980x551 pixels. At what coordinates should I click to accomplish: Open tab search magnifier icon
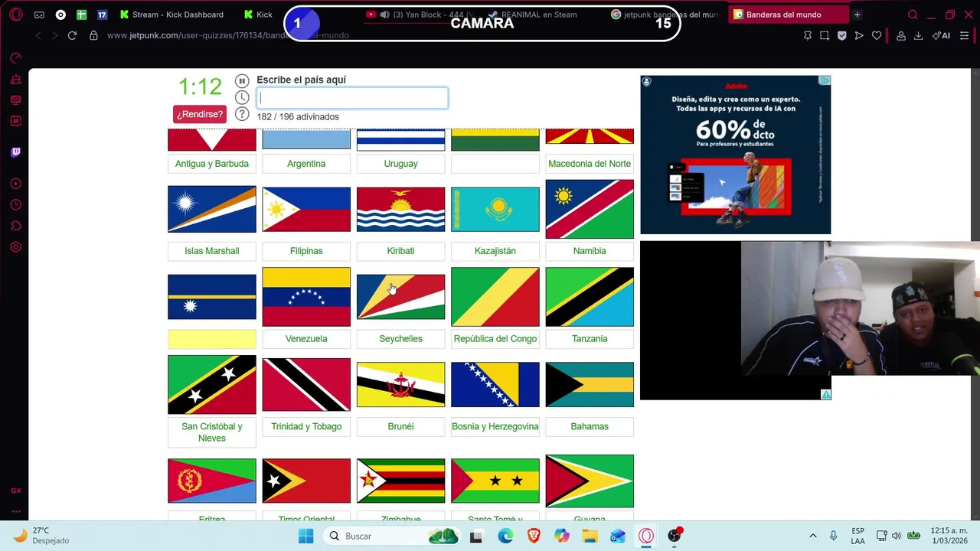[913, 15]
